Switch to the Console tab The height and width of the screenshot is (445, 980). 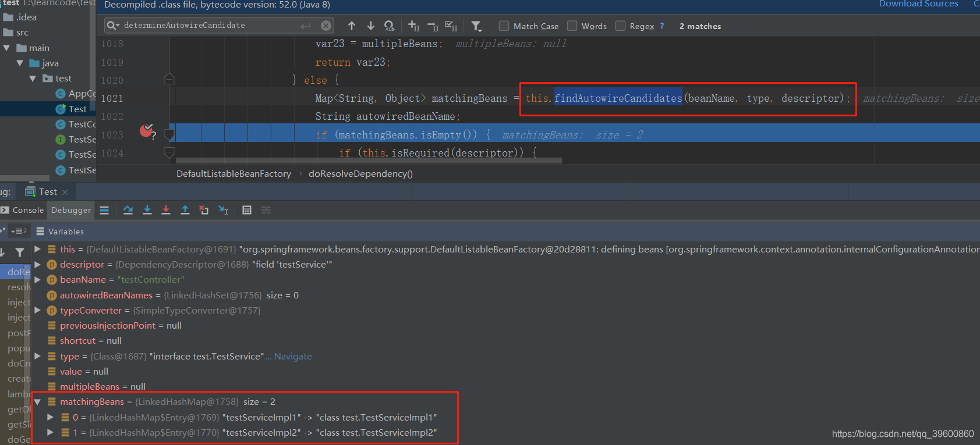tap(23, 210)
